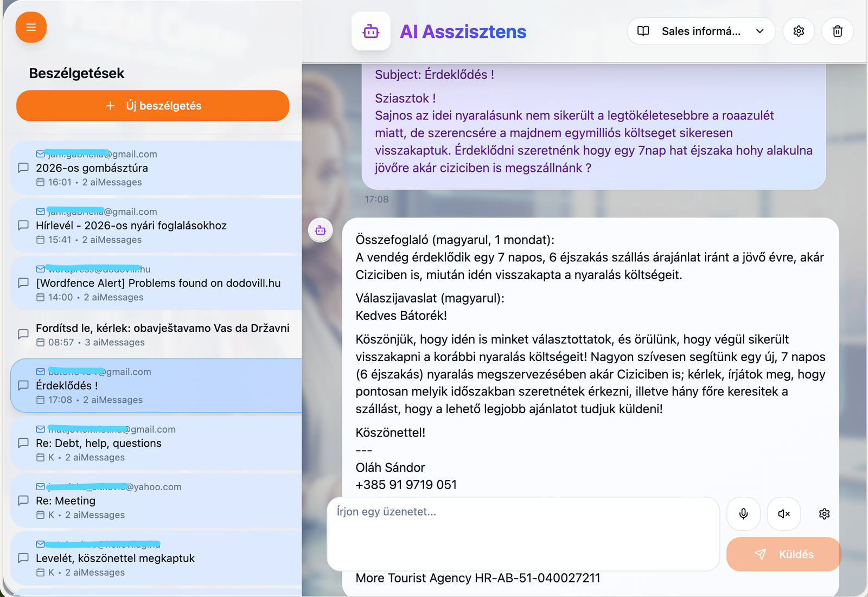868x597 pixels.
Task: Open settings gear in top header
Action: click(799, 31)
